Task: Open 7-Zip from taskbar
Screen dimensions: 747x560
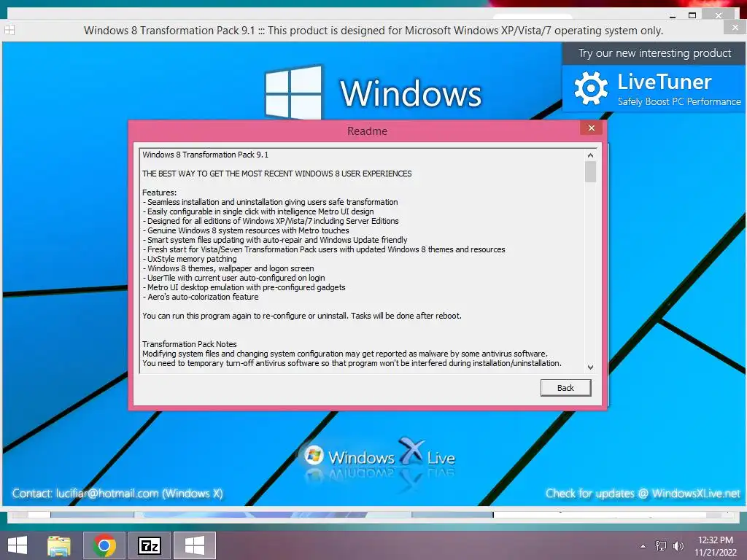Action: pyautogui.click(x=149, y=545)
